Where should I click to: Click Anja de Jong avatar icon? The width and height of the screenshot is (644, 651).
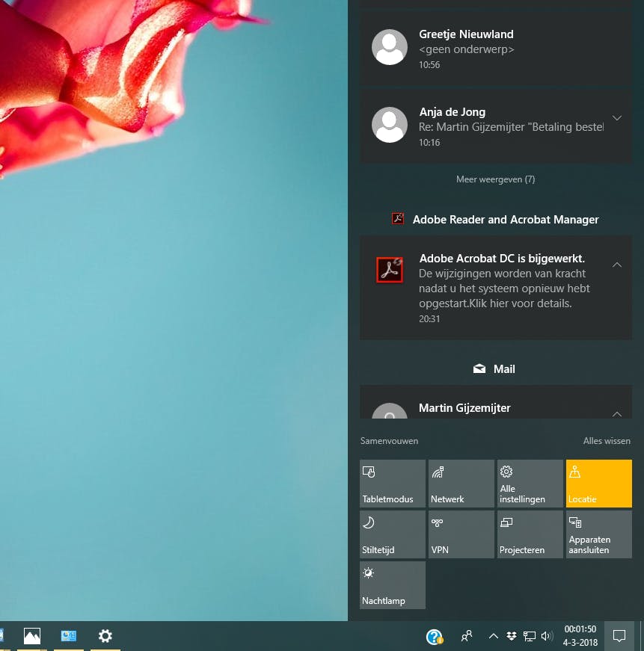pyautogui.click(x=389, y=125)
